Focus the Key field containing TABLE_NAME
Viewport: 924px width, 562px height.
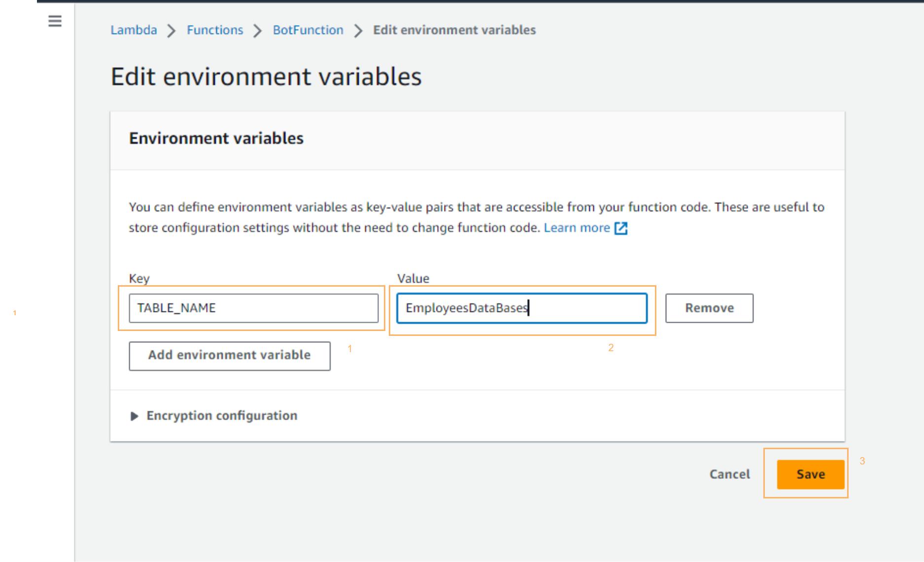254,308
